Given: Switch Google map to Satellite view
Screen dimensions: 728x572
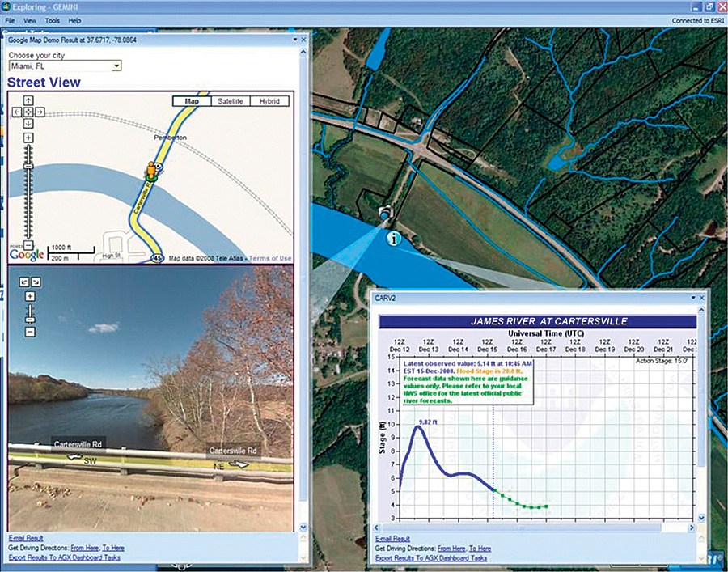Looking at the screenshot, I should pos(231,101).
